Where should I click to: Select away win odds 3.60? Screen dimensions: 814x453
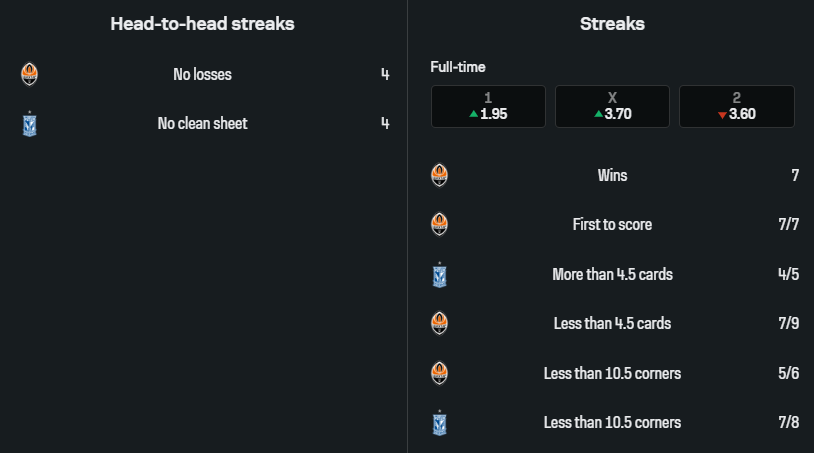(x=736, y=106)
